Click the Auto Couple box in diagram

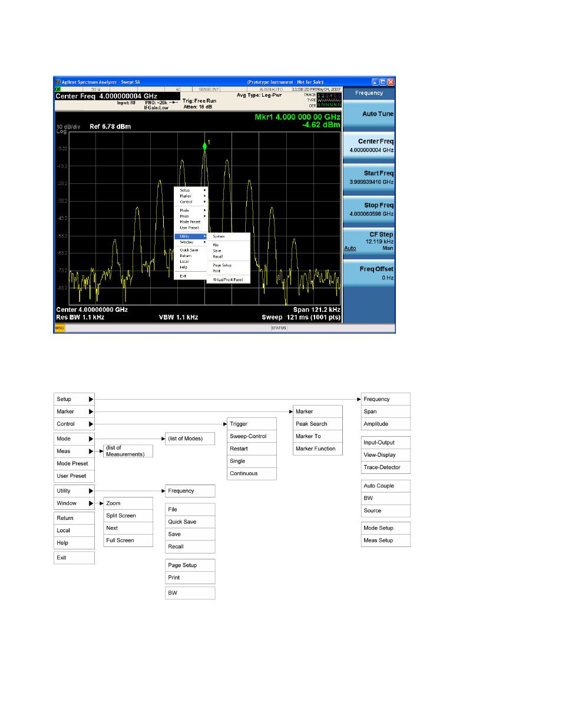[386, 486]
